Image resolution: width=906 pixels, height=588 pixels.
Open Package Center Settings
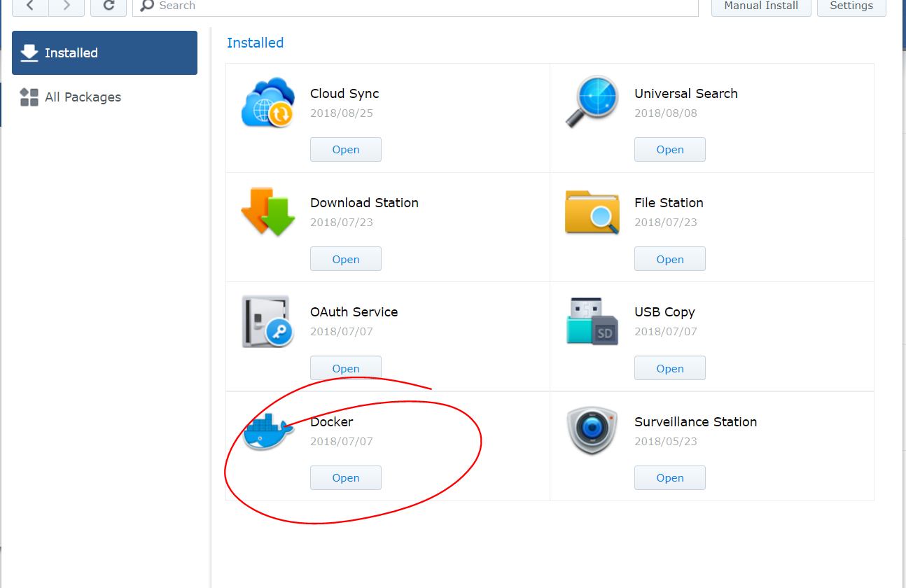point(851,6)
